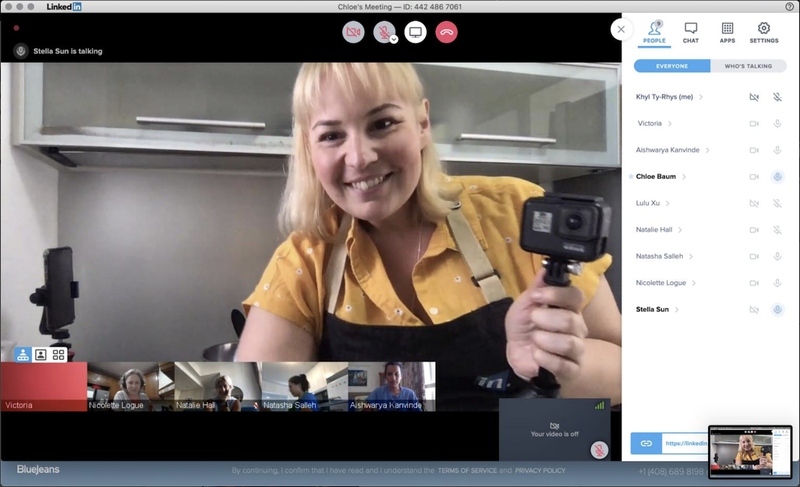Open the Privacy Policy link
Image resolution: width=800 pixels, height=487 pixels.
coord(540,470)
